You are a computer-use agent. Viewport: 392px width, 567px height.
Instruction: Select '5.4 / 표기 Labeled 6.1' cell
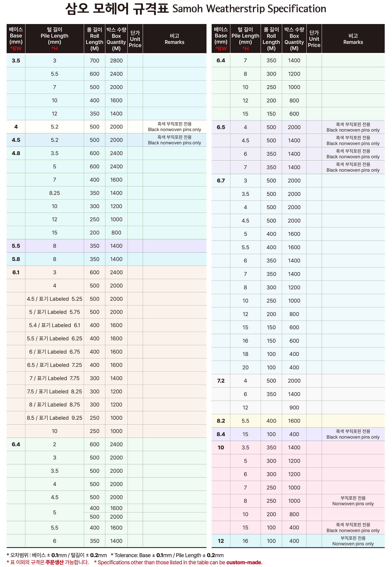pos(54,325)
